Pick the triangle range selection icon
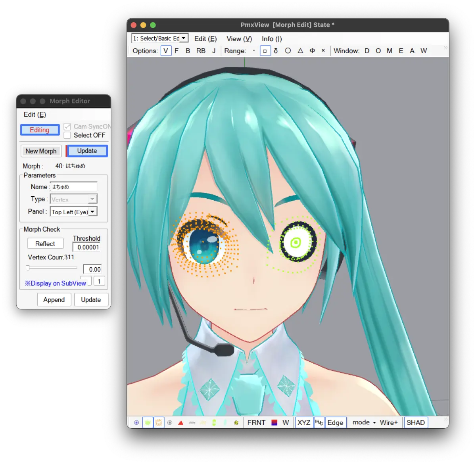The image size is (476, 464). (x=300, y=51)
